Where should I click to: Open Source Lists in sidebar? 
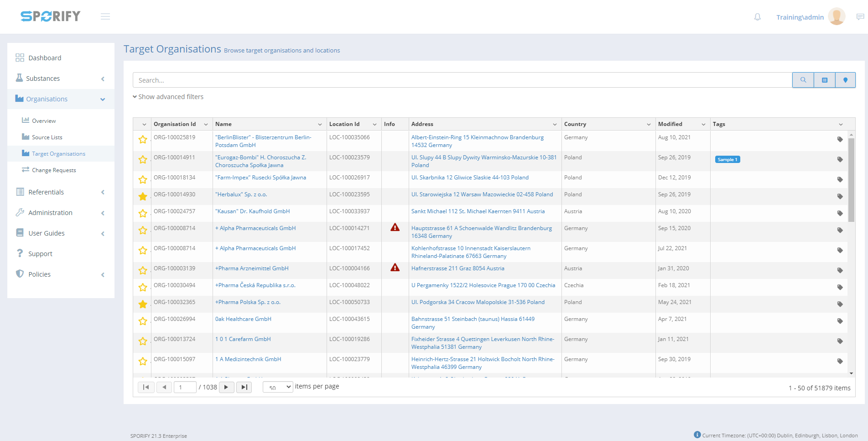coord(47,137)
